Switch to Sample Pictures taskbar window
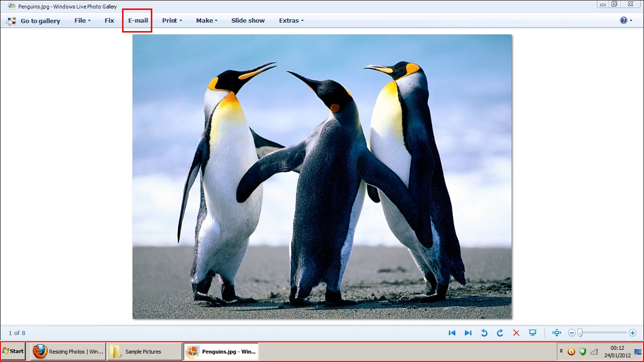This screenshot has width=644, height=362. coord(144,352)
